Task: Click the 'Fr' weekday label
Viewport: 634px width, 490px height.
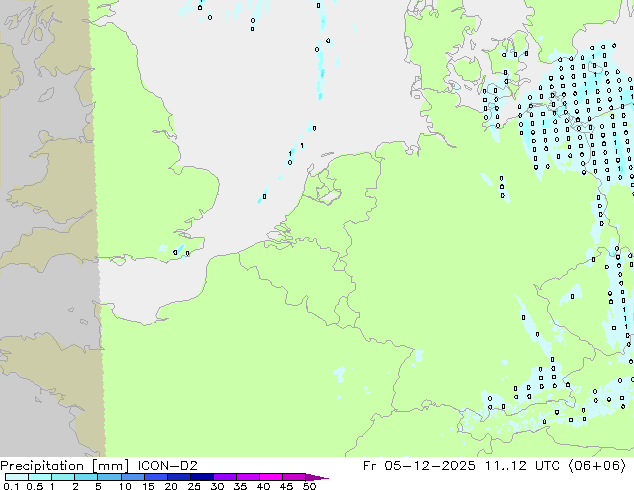Action: pyautogui.click(x=369, y=466)
